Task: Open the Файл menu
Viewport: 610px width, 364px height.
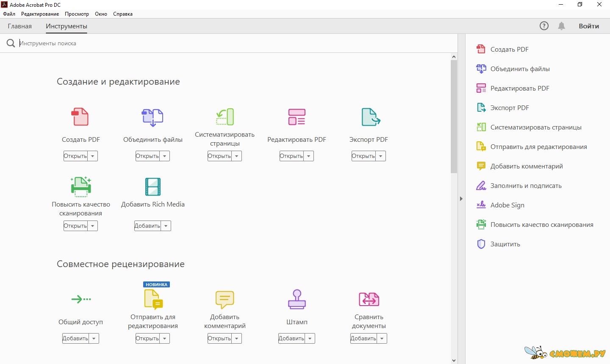Action: [9, 14]
